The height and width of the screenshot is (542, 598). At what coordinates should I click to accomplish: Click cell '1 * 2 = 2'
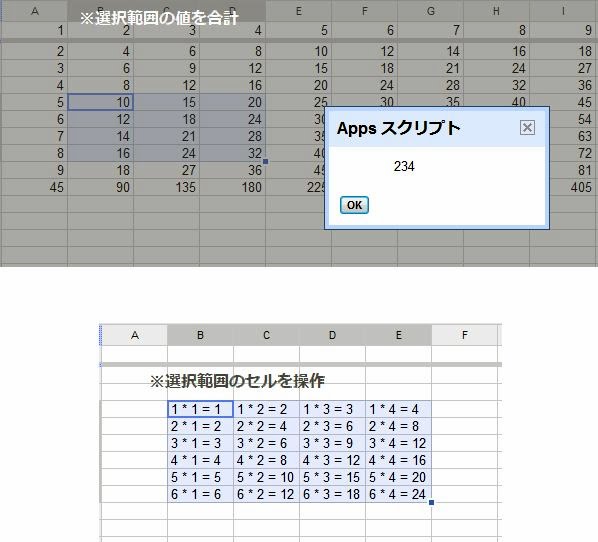[266, 409]
